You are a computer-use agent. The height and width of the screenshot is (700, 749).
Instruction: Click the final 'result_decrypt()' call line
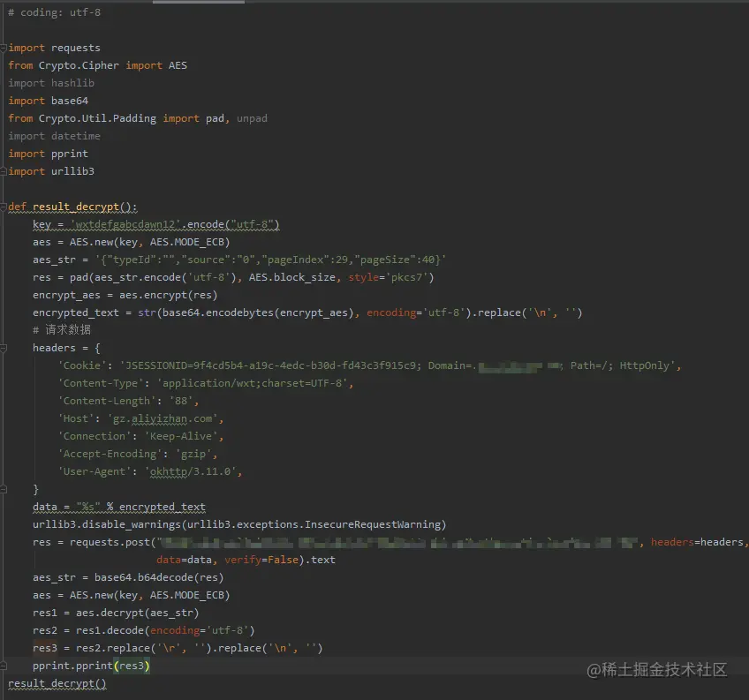[57, 683]
